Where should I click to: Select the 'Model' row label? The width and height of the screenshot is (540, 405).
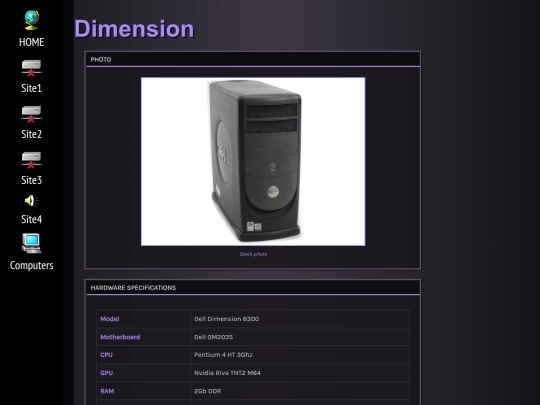click(110, 319)
